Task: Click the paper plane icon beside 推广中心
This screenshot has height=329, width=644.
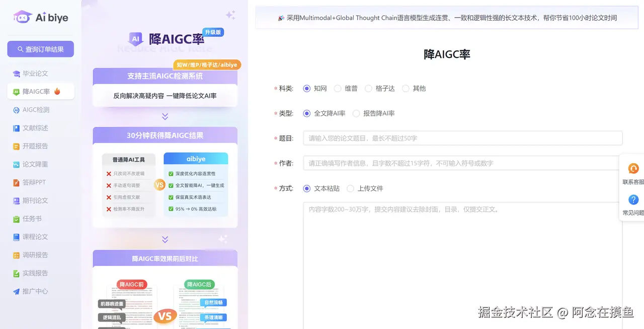Action: pyautogui.click(x=17, y=291)
